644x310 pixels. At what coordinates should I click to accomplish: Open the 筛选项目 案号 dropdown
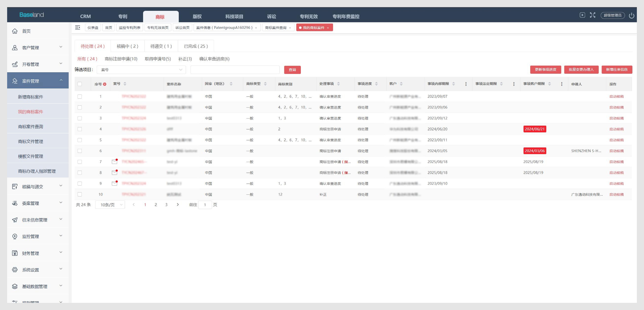click(141, 70)
